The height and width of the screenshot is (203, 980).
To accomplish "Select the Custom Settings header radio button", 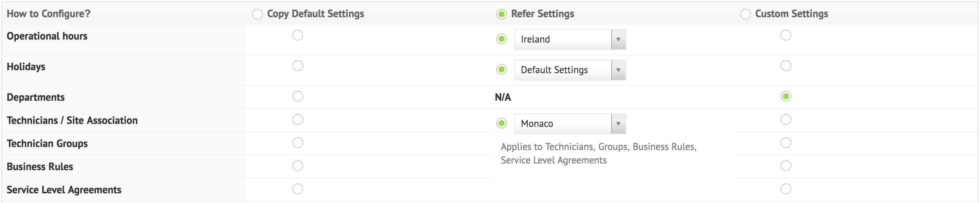I will (x=745, y=15).
